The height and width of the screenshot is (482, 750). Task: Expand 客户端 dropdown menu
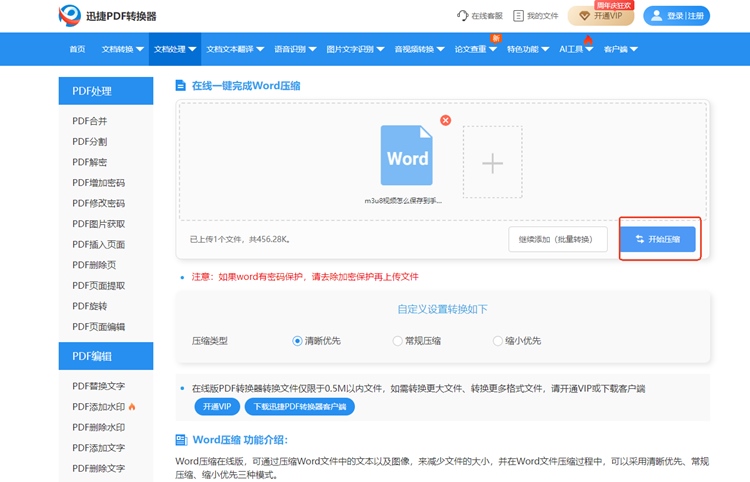621,49
